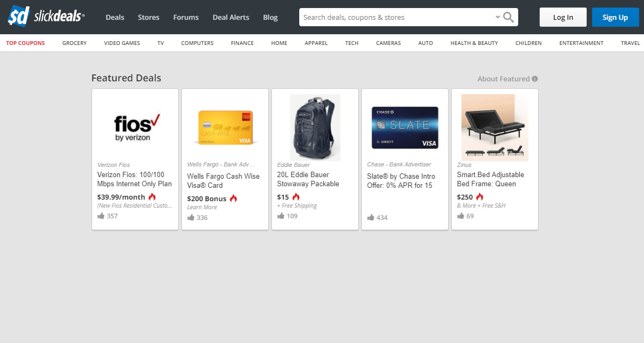Click the Verizon Fios store label
The height and width of the screenshot is (343, 644).
[x=113, y=165]
